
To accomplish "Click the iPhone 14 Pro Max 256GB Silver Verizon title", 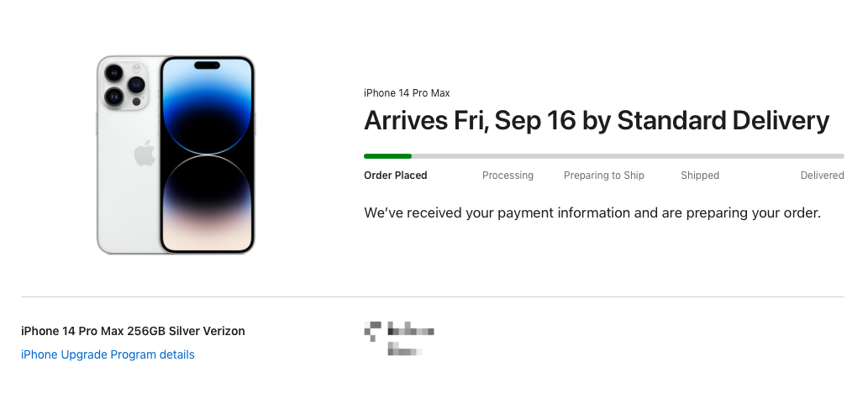I will 133,331.
